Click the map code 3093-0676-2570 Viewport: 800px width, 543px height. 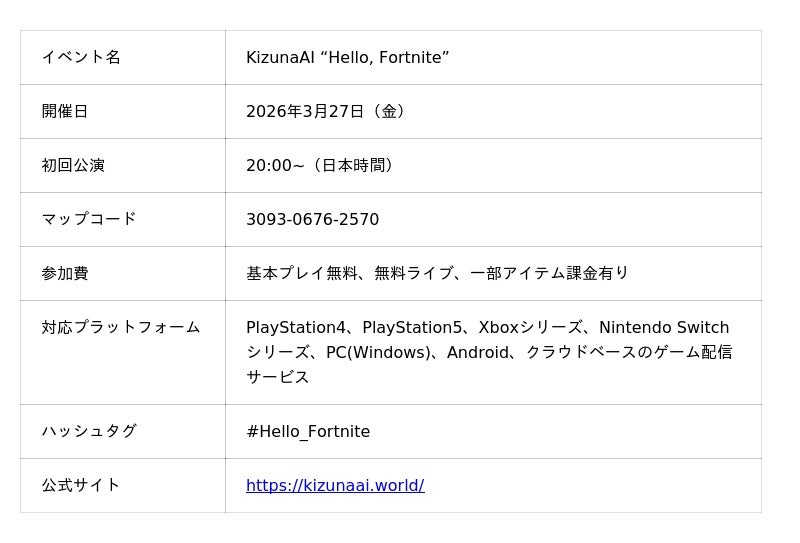[312, 220]
